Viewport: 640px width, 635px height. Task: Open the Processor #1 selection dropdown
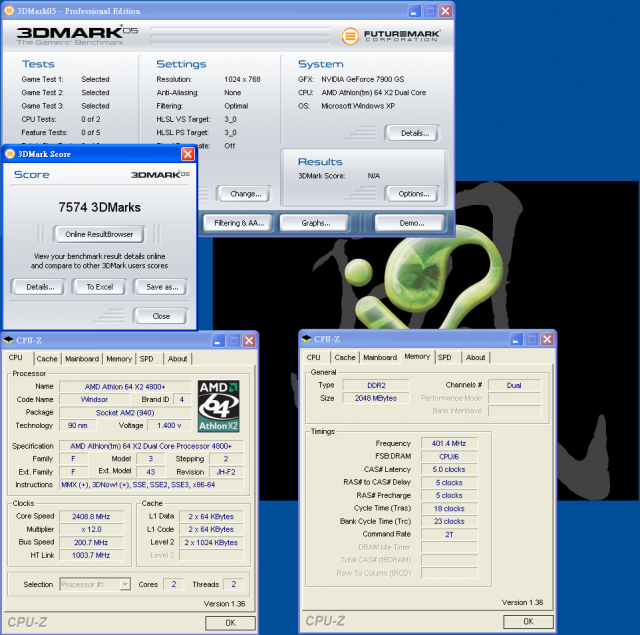(x=125, y=584)
